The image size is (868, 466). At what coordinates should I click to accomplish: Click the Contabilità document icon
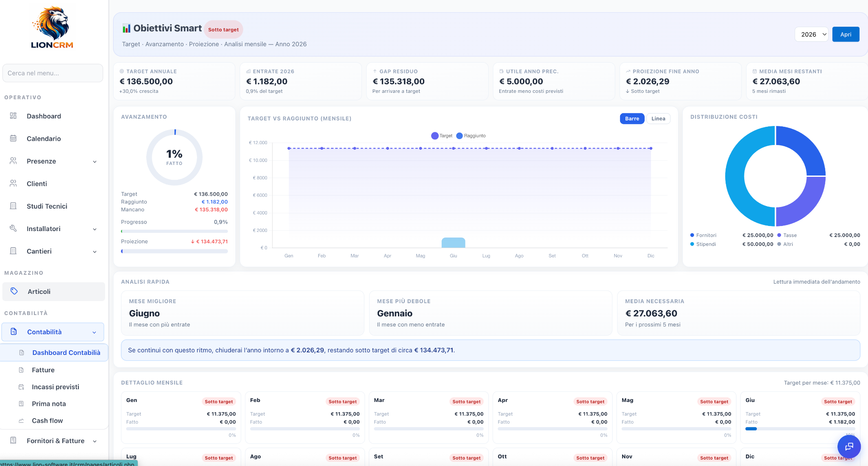tap(14, 331)
